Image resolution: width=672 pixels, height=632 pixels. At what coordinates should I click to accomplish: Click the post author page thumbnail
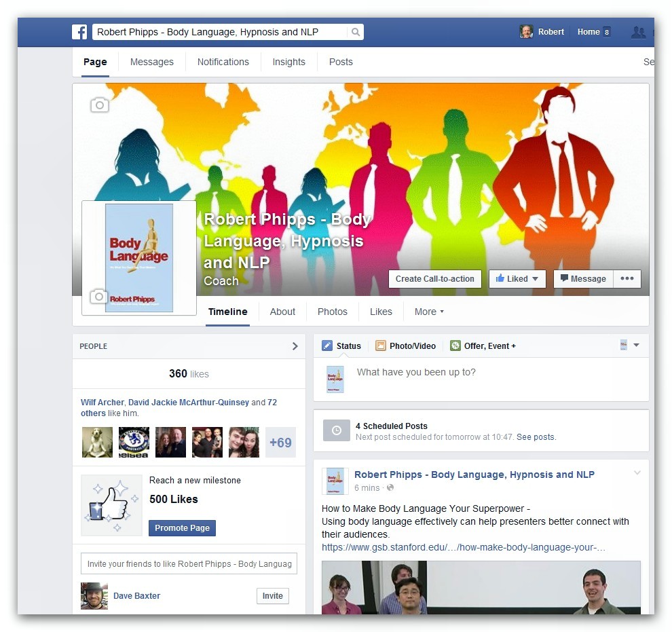(335, 481)
